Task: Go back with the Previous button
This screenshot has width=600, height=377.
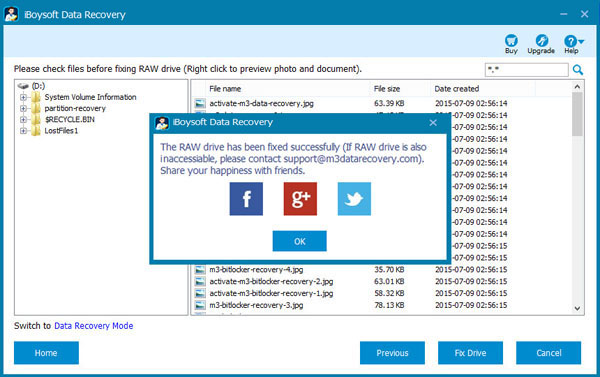Action: pos(392,353)
